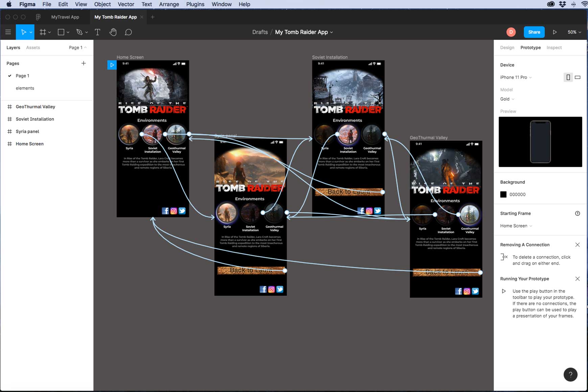Select the Move tool
588x392 pixels.
click(x=23, y=32)
